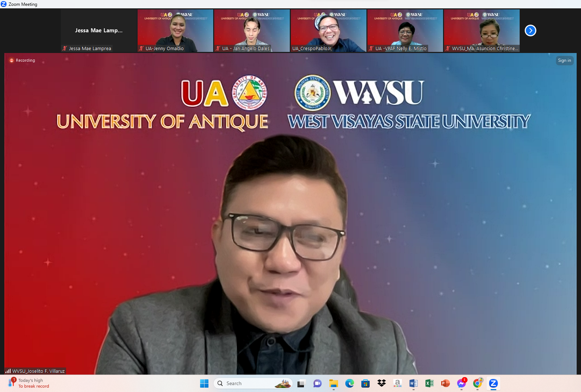Open Microsoft Excel from the taskbar
Screen dimensions: 581x392
pyautogui.click(x=429, y=383)
